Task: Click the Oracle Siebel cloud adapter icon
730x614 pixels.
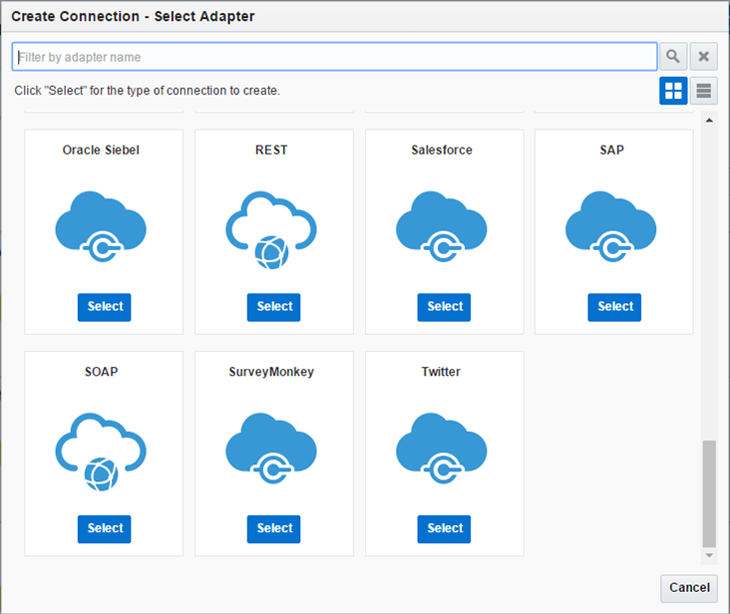Action: point(101,228)
